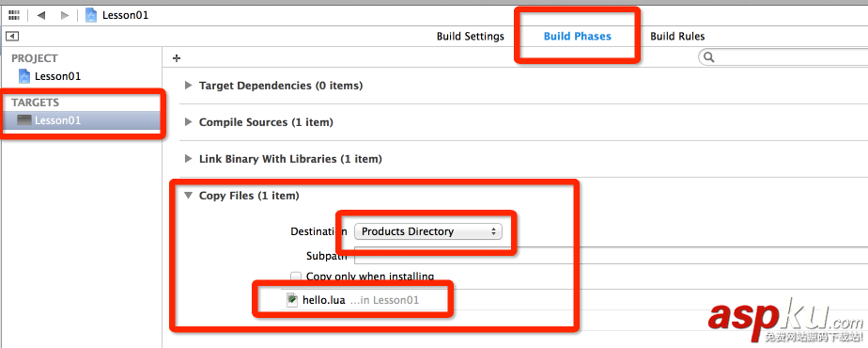Go back with the left arrow
Viewport: 868px width, 348px height.
pyautogui.click(x=40, y=15)
